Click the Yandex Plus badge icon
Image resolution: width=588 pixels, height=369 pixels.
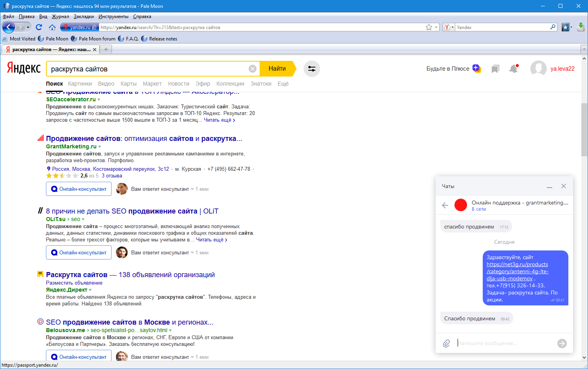point(476,68)
